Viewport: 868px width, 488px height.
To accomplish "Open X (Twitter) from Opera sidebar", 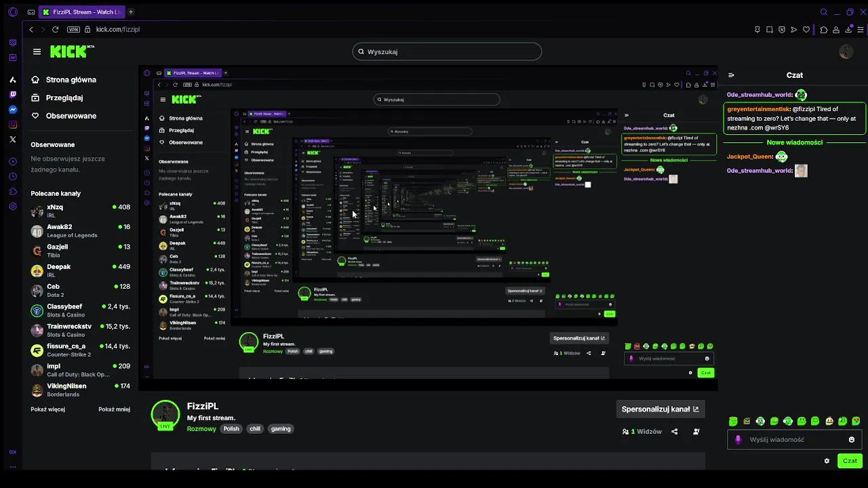I will click(x=13, y=139).
